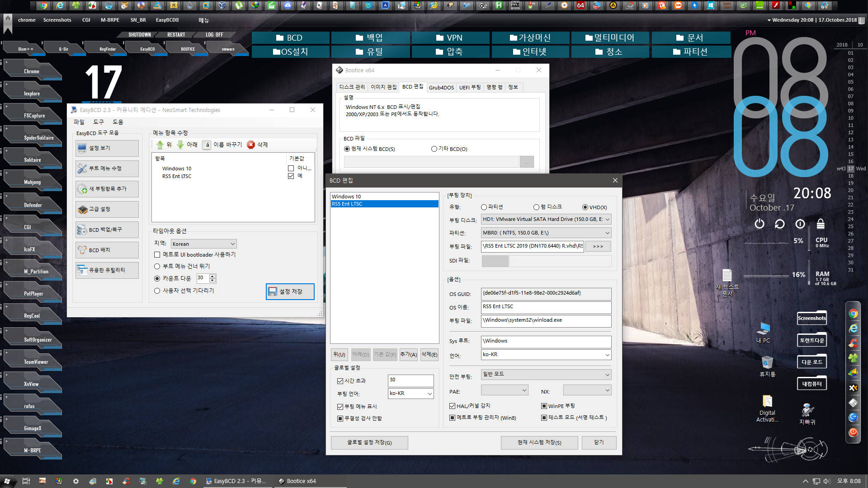Toggle the display boot menu checkbox
Viewport: 868px width, 488px height.
click(340, 407)
